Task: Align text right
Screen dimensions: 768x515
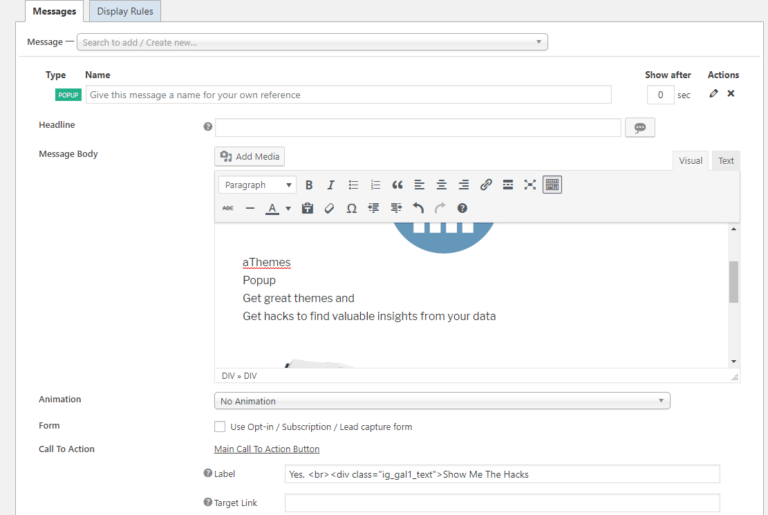Action: [x=463, y=185]
